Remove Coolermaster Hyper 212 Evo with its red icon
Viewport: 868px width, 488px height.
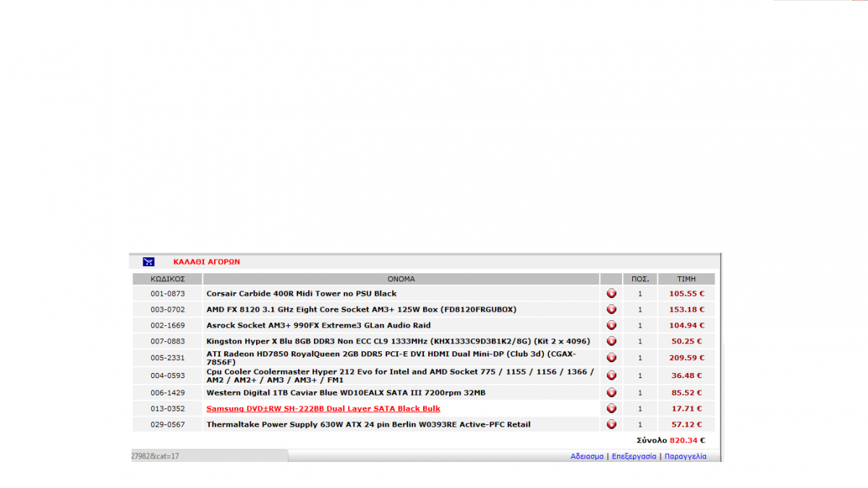tap(611, 375)
